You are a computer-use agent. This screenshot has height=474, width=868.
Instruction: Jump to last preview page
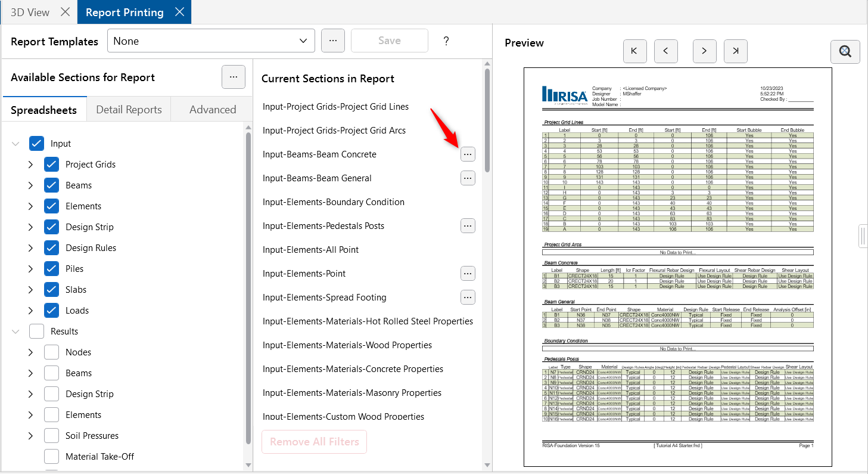735,51
